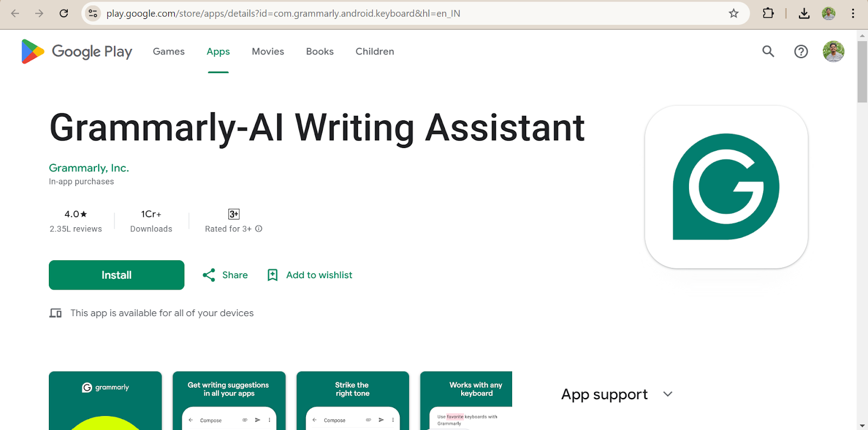Click the scrollbar down arrow
The width and height of the screenshot is (868, 430).
(x=862, y=426)
